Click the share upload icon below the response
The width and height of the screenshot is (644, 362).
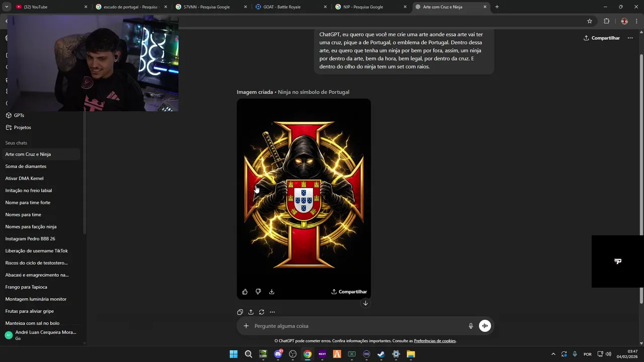click(251, 312)
